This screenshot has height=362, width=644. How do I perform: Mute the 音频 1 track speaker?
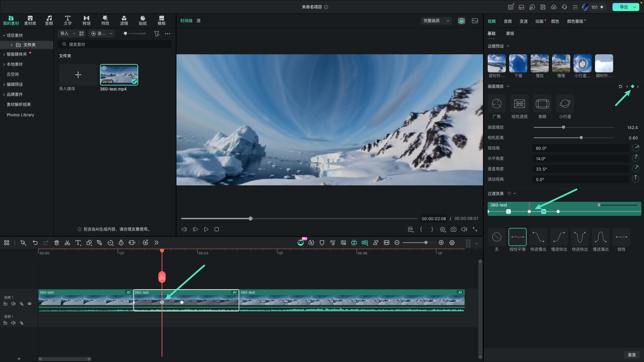pos(13,323)
